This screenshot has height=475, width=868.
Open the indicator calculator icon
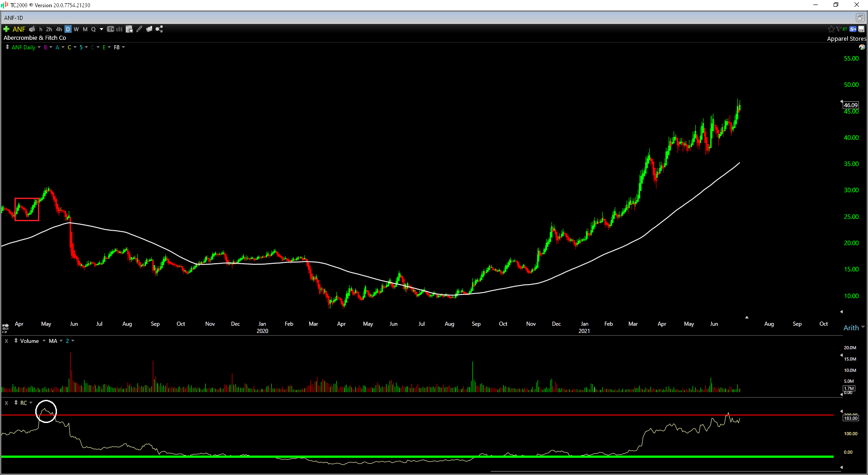coord(129,29)
